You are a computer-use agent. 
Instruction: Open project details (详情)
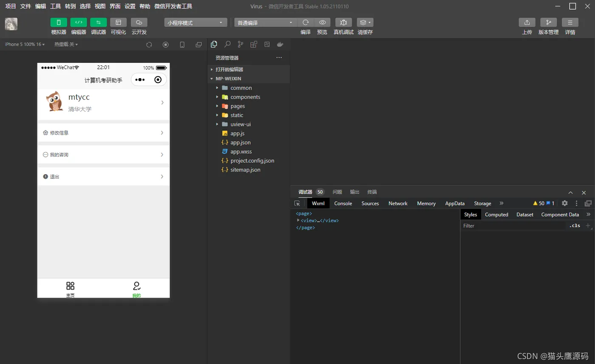pos(570,23)
